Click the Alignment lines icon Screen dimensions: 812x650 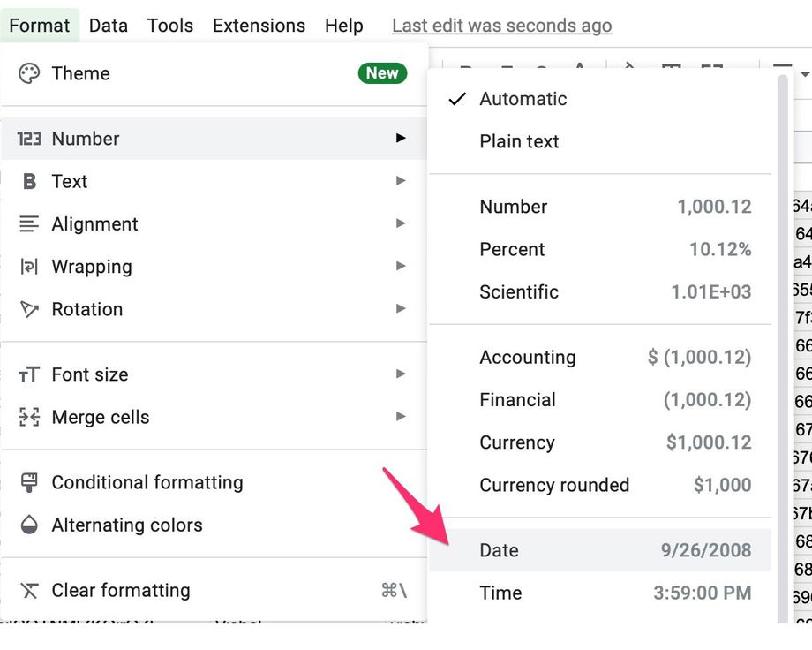click(x=29, y=224)
